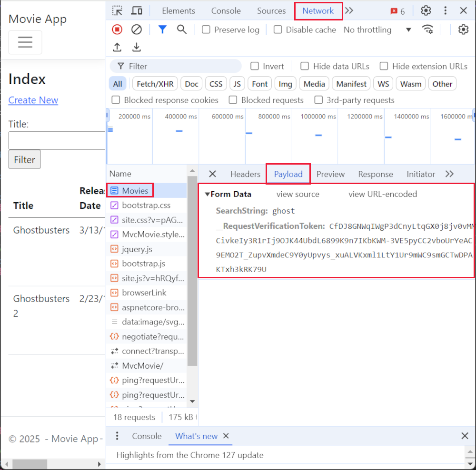Click view URL-encoded link
This screenshot has width=476, height=470.
(383, 194)
